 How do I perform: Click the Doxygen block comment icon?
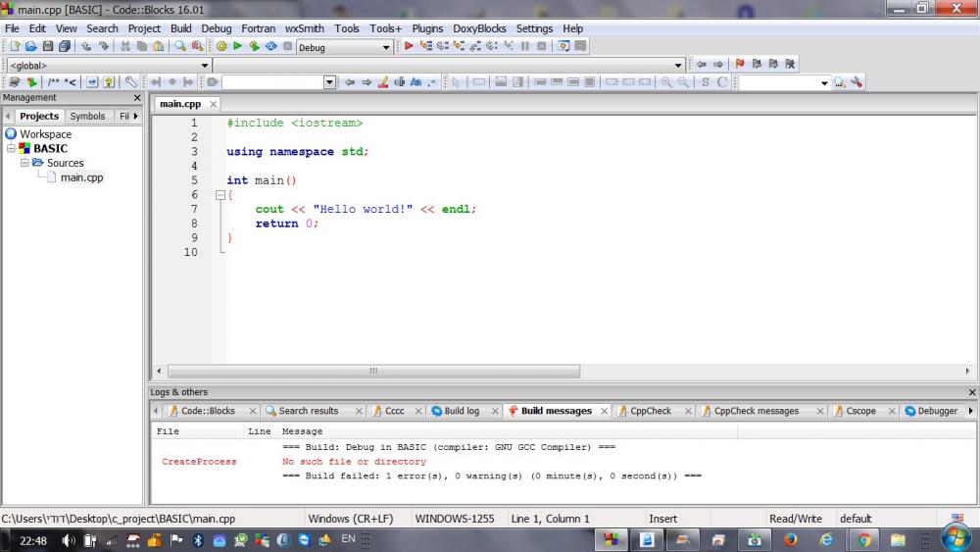[x=54, y=82]
